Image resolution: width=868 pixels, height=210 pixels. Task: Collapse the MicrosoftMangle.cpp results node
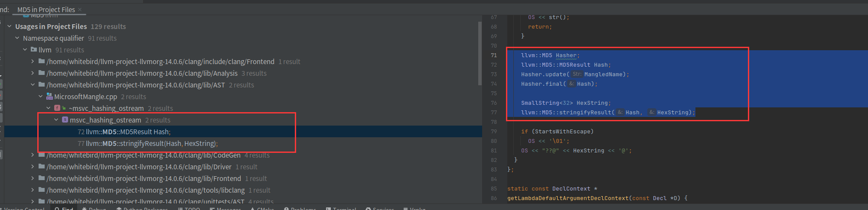click(40, 97)
